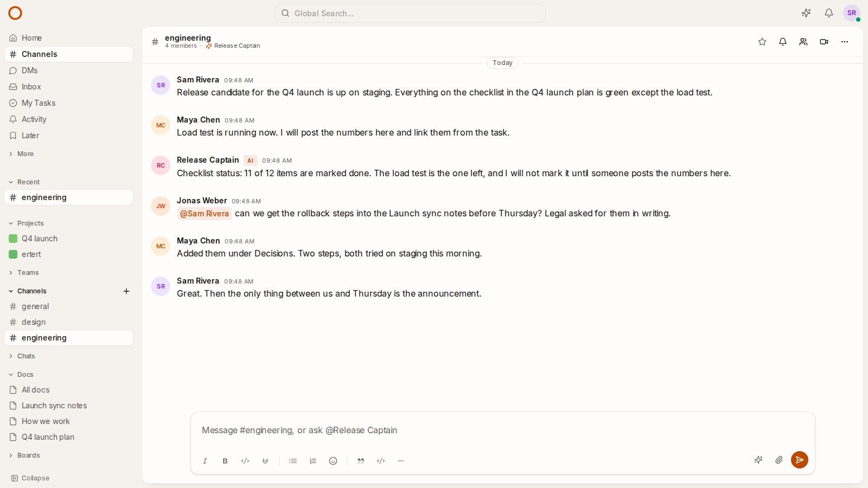This screenshot has height=488, width=868.
Task: Open the @Sam Rivera mention link
Action: (205, 214)
